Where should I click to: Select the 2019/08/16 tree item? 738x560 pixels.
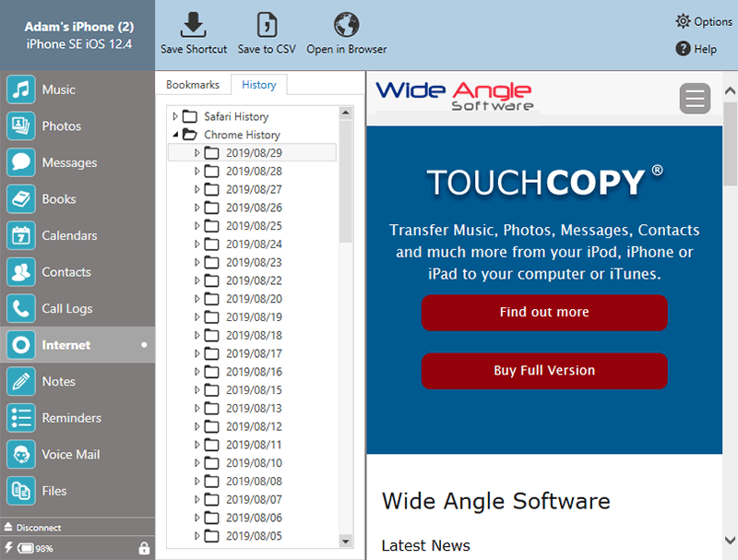click(x=254, y=372)
